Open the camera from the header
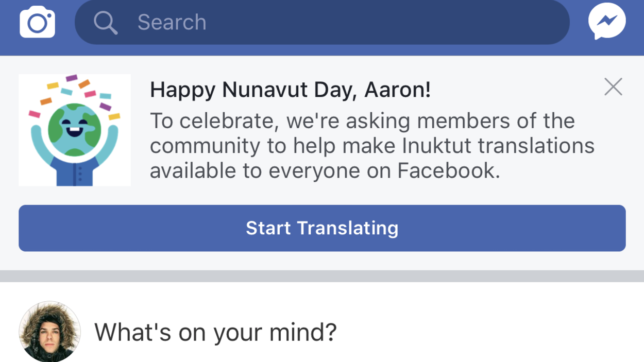 click(x=37, y=22)
